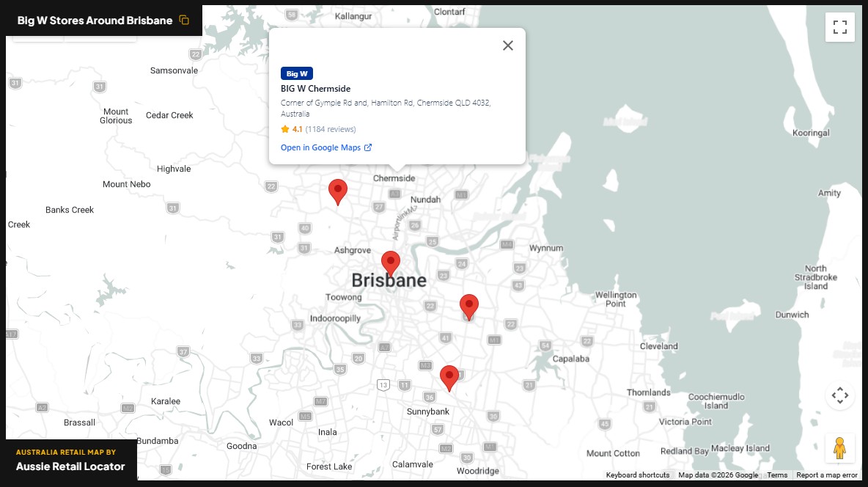Click the Inala map label
This screenshot has height=487, width=868.
coord(327,432)
